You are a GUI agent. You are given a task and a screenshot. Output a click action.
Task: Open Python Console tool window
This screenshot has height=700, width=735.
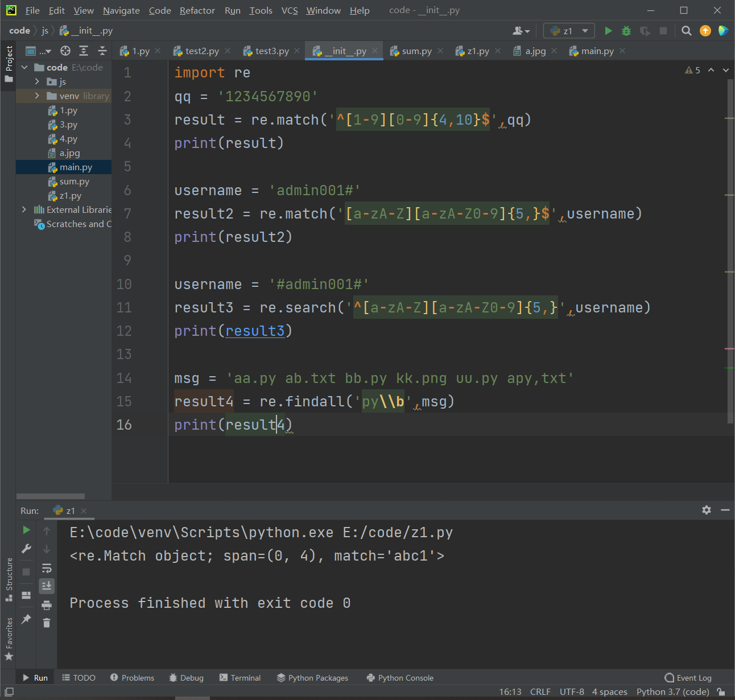[x=400, y=677]
